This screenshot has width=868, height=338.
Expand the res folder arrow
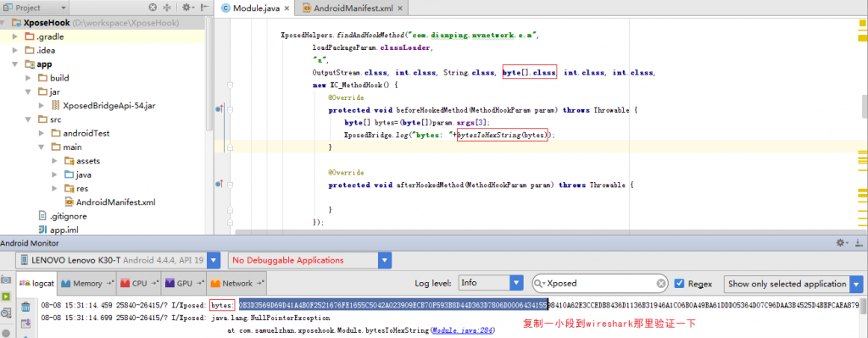[x=55, y=189]
